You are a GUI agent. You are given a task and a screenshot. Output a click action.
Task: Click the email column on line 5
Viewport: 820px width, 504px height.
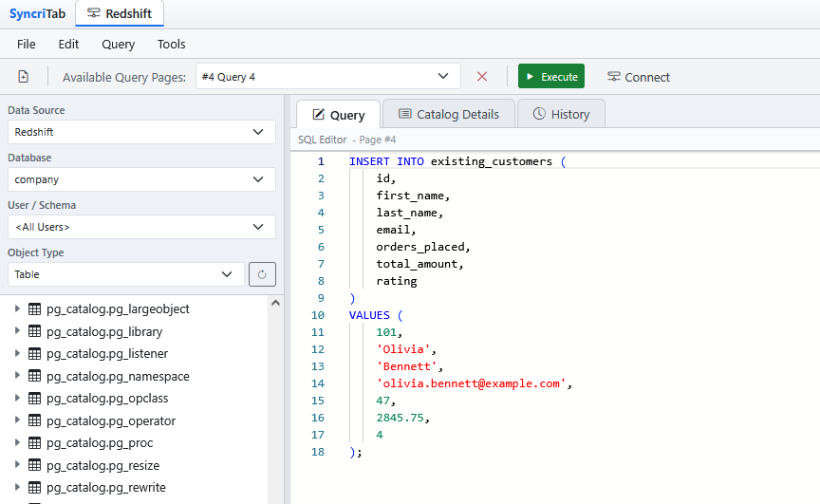tap(393, 230)
